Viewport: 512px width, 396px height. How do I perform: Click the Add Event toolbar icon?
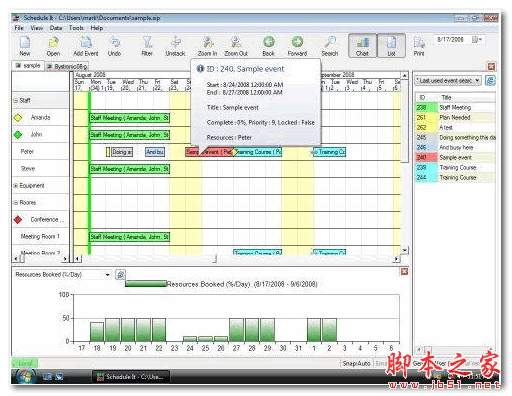(x=86, y=46)
